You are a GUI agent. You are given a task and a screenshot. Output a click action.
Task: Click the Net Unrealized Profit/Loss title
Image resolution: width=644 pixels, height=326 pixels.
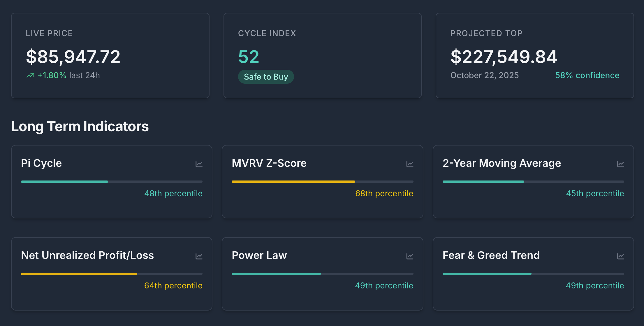coord(87,255)
